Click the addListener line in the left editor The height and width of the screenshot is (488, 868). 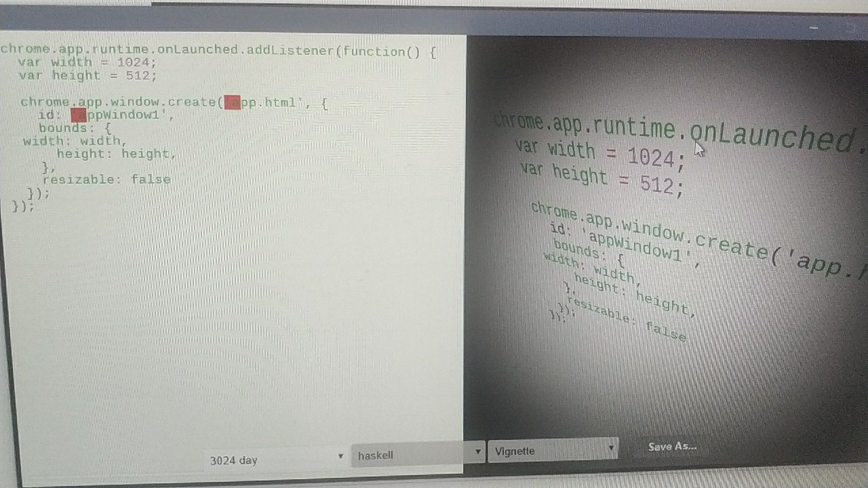[x=218, y=51]
